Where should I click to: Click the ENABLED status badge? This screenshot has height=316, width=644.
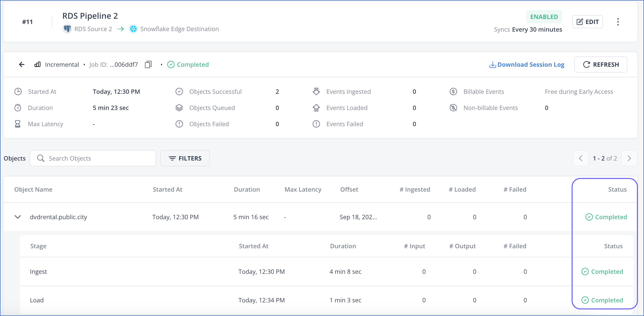[x=544, y=17]
